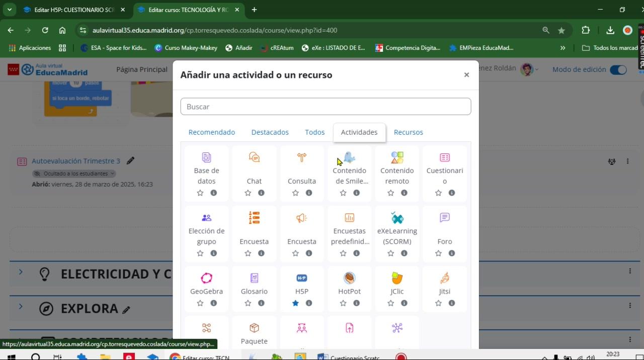Open Chrome tab search dropdown
The image size is (644, 360).
9,10
